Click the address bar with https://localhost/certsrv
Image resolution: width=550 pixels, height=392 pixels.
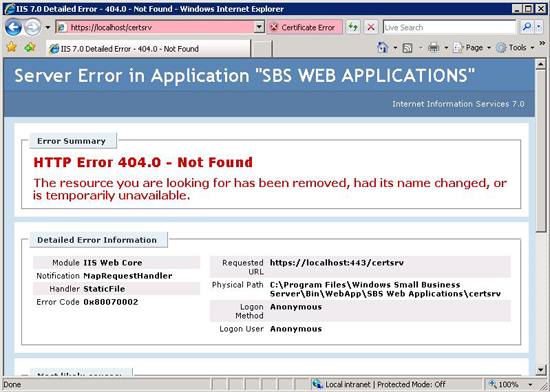[155, 27]
